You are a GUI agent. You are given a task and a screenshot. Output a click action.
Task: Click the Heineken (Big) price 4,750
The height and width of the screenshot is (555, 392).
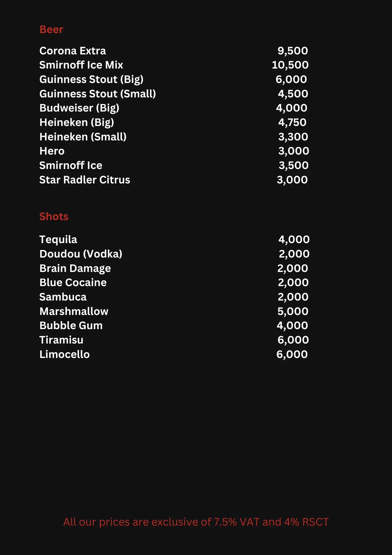292,122
